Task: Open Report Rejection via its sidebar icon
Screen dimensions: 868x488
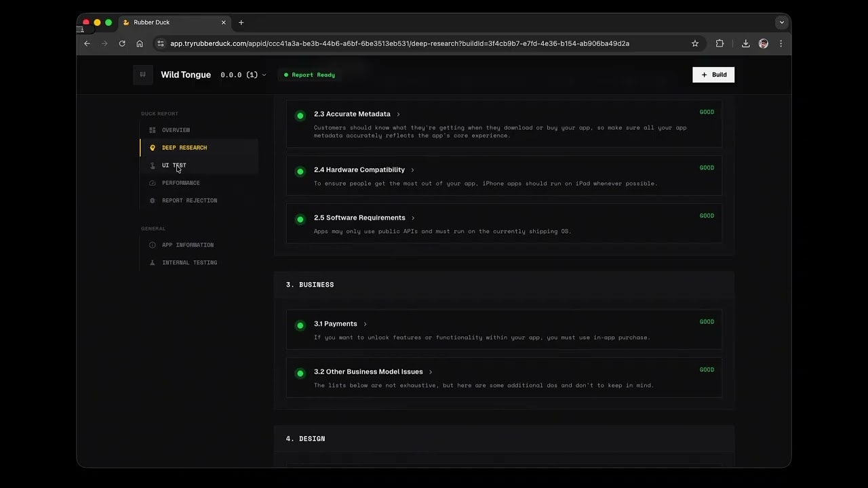Action: click(x=152, y=200)
